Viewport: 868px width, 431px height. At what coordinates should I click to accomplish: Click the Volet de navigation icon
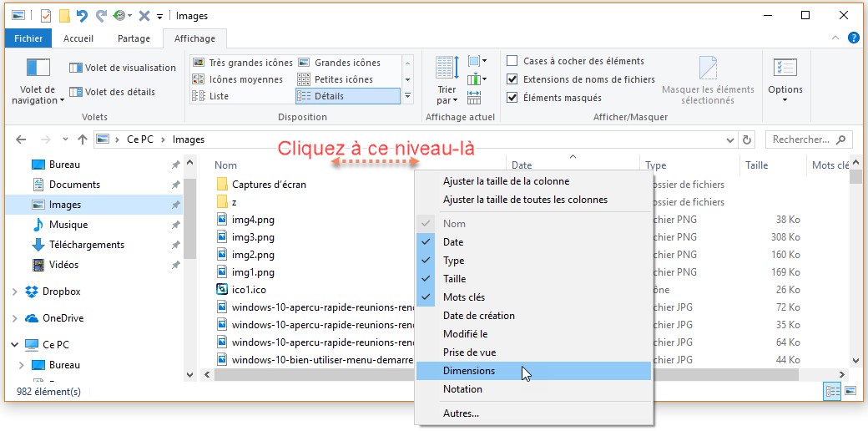click(38, 68)
